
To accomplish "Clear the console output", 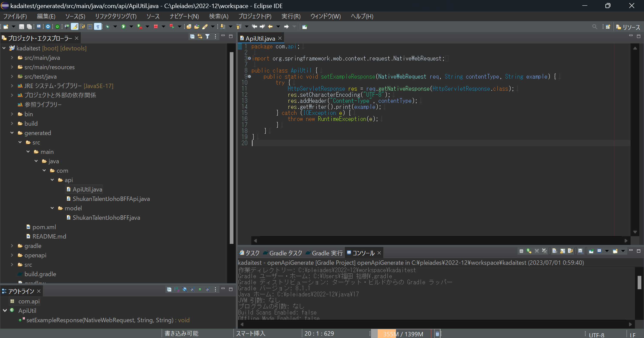I will pos(555,251).
